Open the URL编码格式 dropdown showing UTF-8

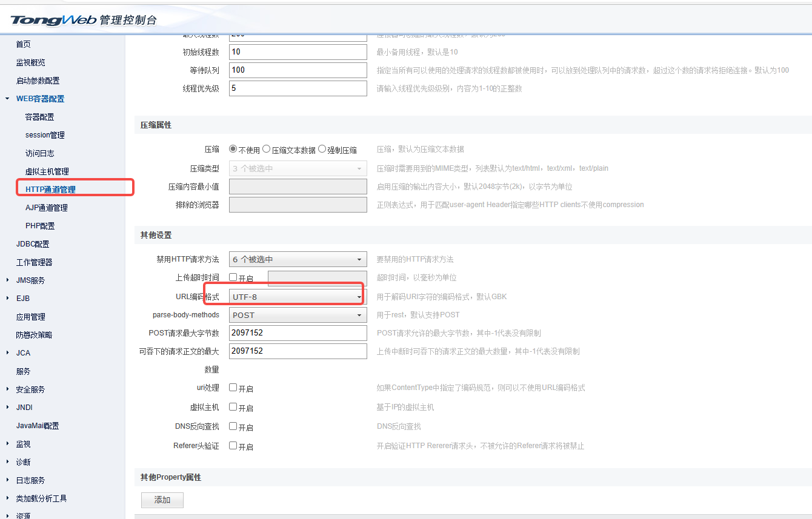(298, 297)
